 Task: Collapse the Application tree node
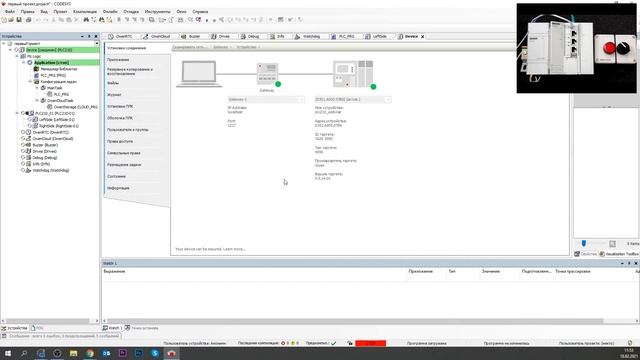pos(24,62)
